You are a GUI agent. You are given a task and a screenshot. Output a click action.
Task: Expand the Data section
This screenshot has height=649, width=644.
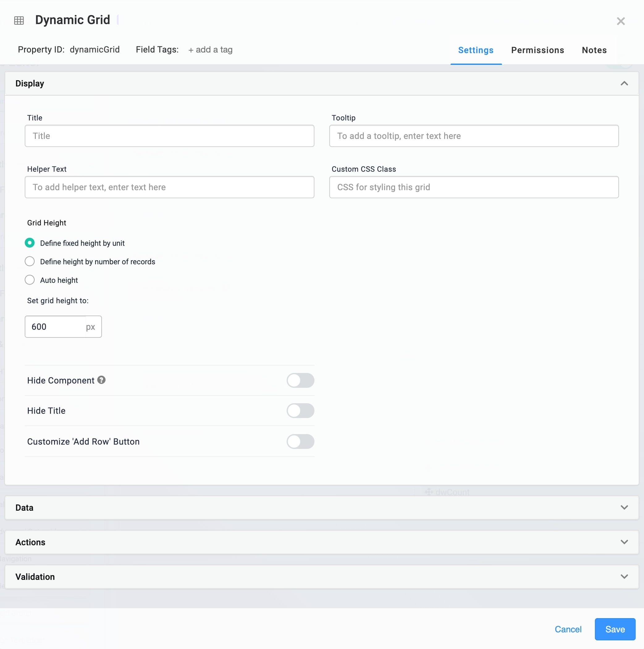point(322,508)
